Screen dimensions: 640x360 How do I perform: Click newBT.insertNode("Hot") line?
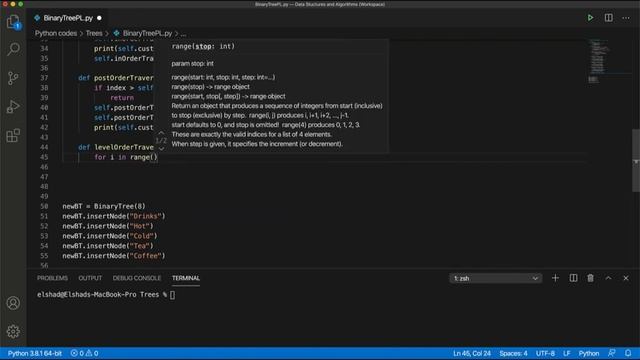(x=108, y=226)
